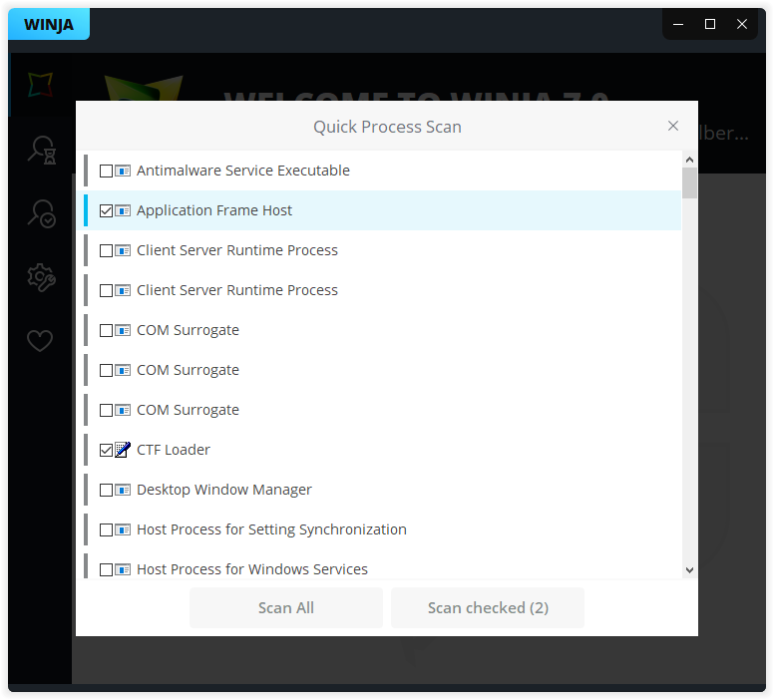The height and width of the screenshot is (700, 774).
Task: Click the WINJA title tab
Action: 49,25
